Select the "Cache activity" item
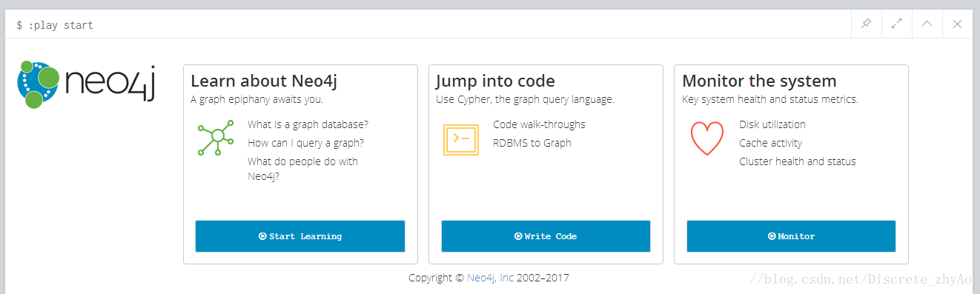Screen dimensions: 980x294 [x=770, y=143]
